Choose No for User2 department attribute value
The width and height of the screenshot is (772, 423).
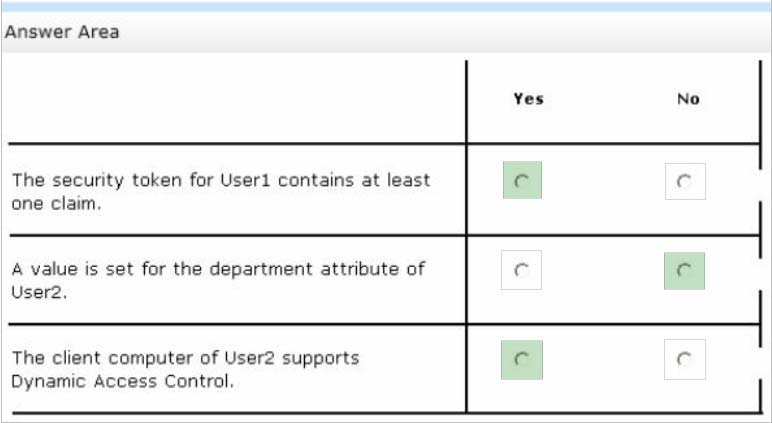(x=684, y=271)
